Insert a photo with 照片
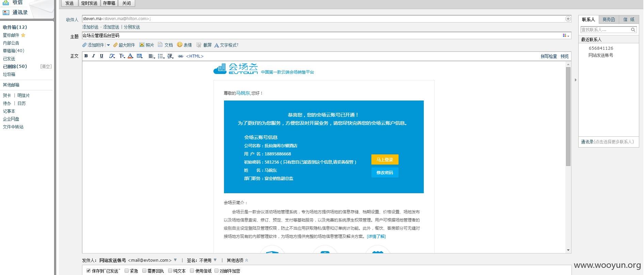 (147, 45)
